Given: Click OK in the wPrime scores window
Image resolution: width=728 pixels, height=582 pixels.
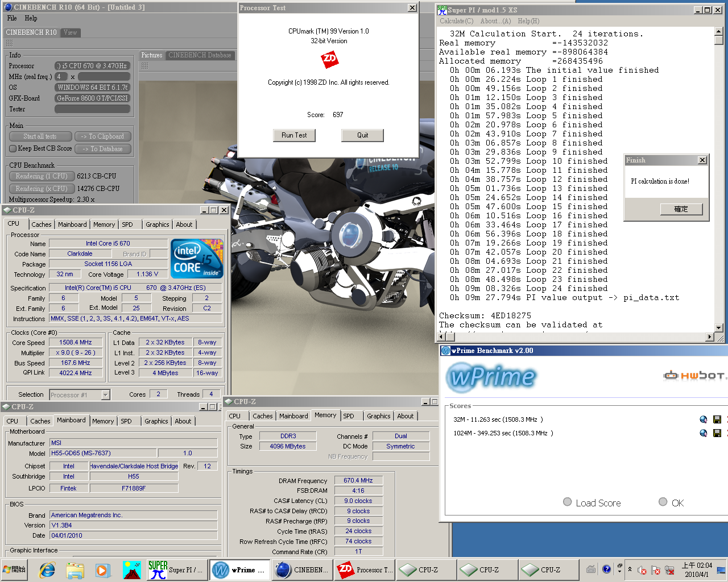Looking at the screenshot, I should pyautogui.click(x=671, y=503).
